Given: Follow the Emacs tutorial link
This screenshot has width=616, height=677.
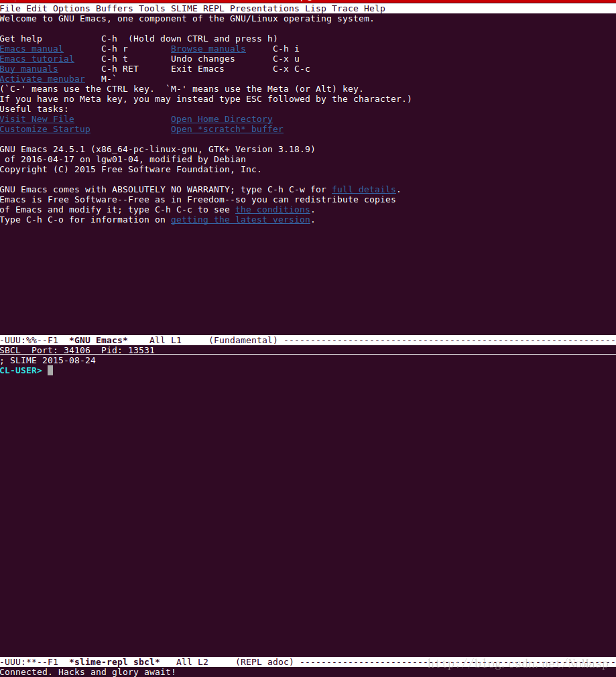Looking at the screenshot, I should [37, 59].
